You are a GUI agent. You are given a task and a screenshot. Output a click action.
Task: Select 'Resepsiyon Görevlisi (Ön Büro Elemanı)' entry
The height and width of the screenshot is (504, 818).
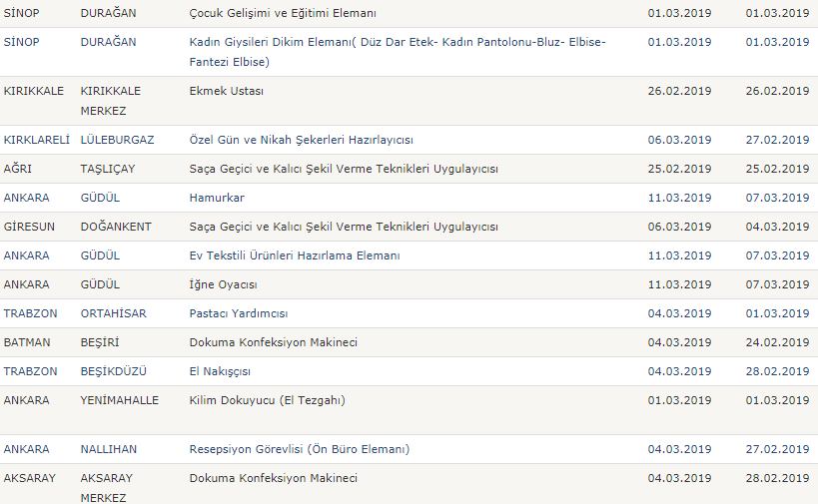(299, 449)
